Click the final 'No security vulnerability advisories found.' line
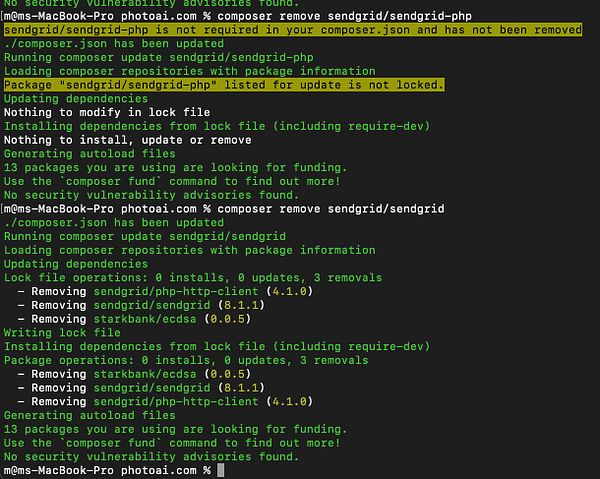 pyautogui.click(x=152, y=457)
